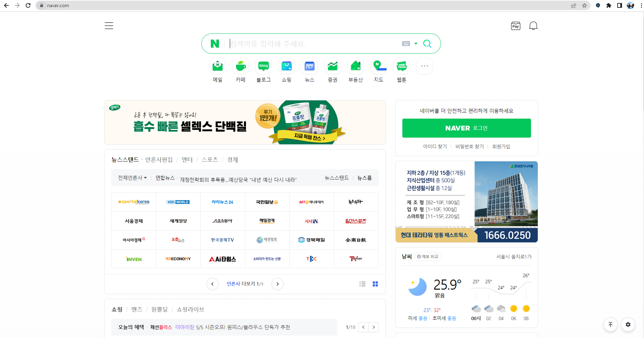Show next shopping deal arrow
The image size is (644, 338).
click(x=374, y=327)
